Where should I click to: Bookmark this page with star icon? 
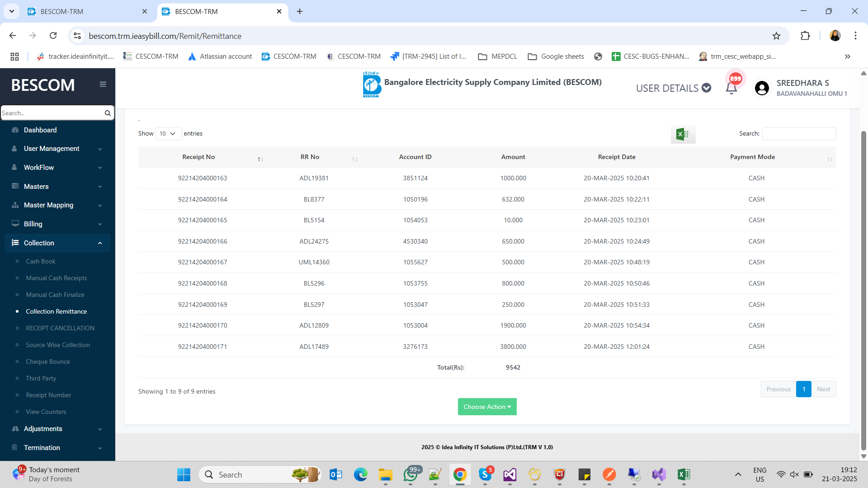tap(776, 36)
